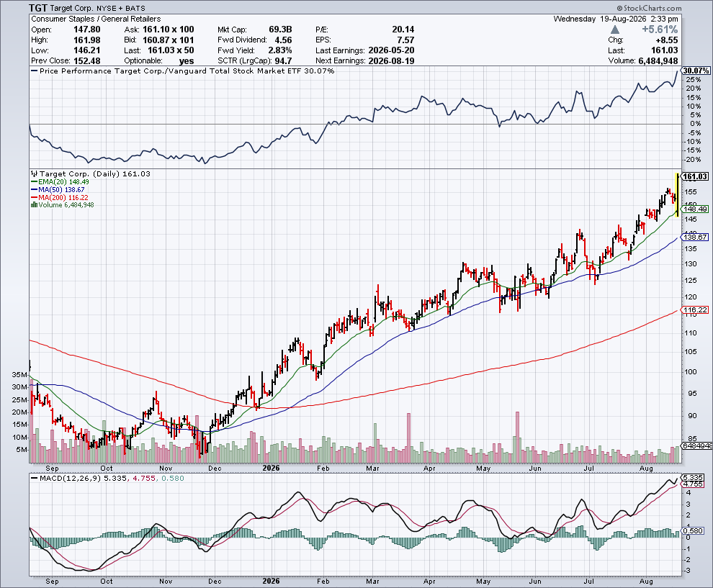Click the Open price 147.80

coord(87,30)
